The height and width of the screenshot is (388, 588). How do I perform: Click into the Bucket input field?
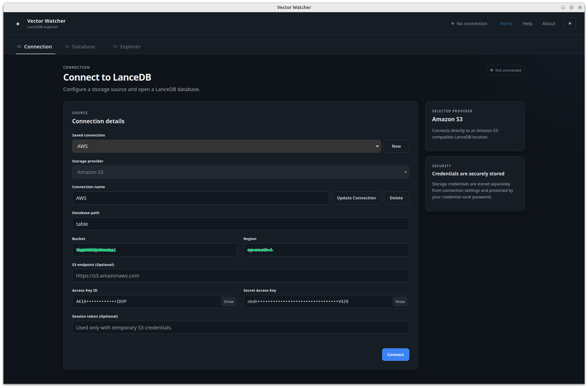[155, 250]
